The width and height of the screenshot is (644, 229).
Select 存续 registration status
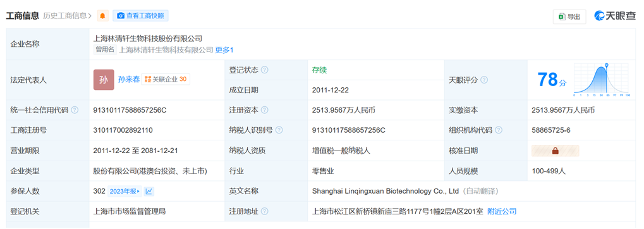[x=320, y=70]
